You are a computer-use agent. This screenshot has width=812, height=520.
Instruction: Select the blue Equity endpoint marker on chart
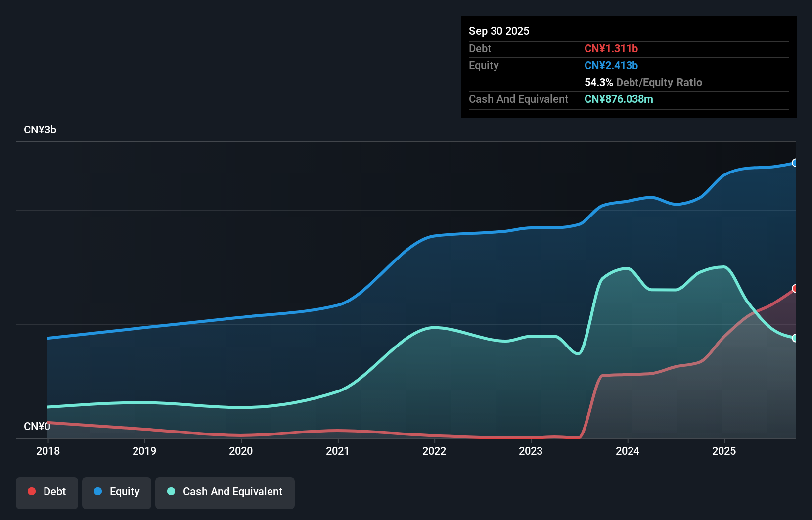point(795,163)
